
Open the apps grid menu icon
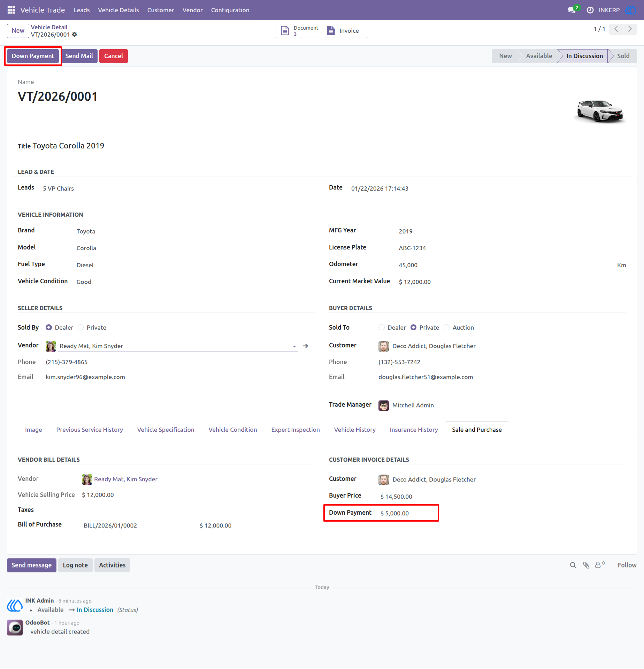[11, 10]
